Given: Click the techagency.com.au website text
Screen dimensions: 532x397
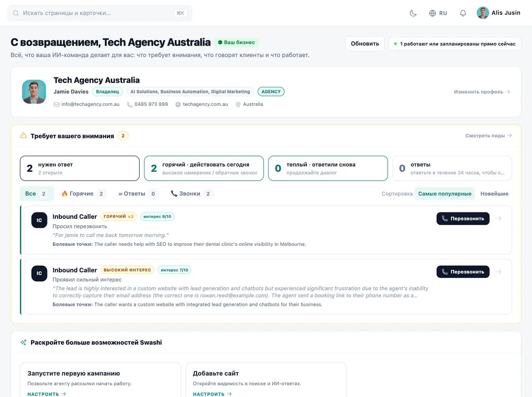Looking at the screenshot, I should 206,104.
